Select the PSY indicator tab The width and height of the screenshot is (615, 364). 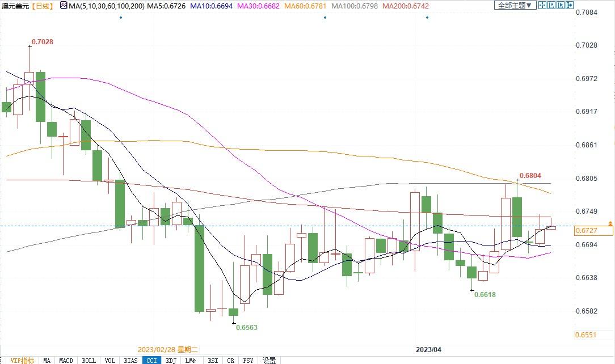[248, 361]
